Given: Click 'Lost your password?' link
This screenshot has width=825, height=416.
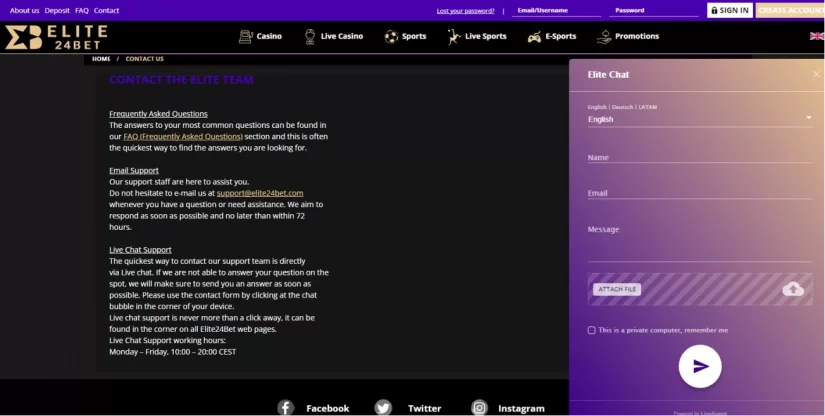Looking at the screenshot, I should (465, 11).
